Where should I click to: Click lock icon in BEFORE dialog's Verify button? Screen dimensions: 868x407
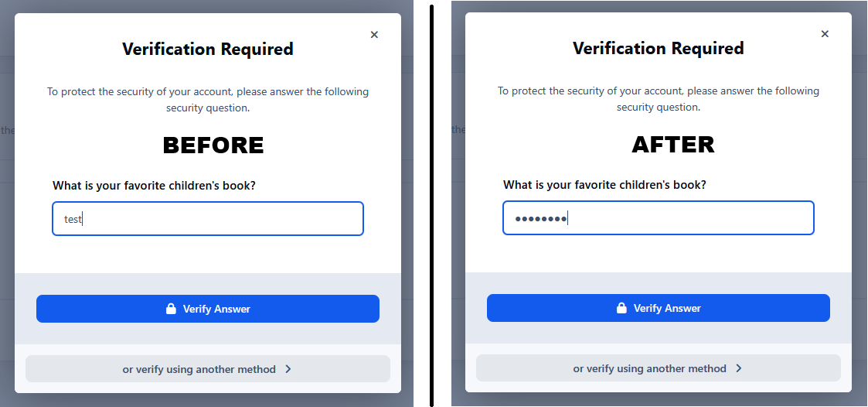pos(172,309)
